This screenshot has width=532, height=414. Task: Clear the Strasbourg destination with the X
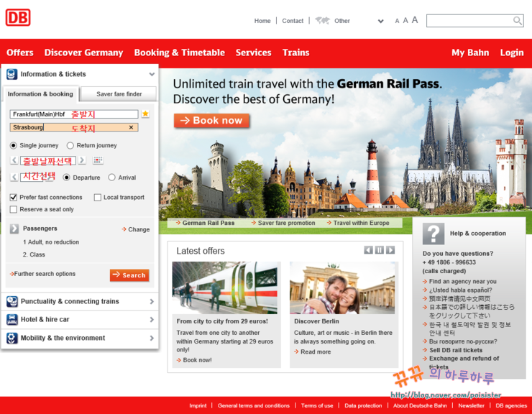click(x=131, y=127)
